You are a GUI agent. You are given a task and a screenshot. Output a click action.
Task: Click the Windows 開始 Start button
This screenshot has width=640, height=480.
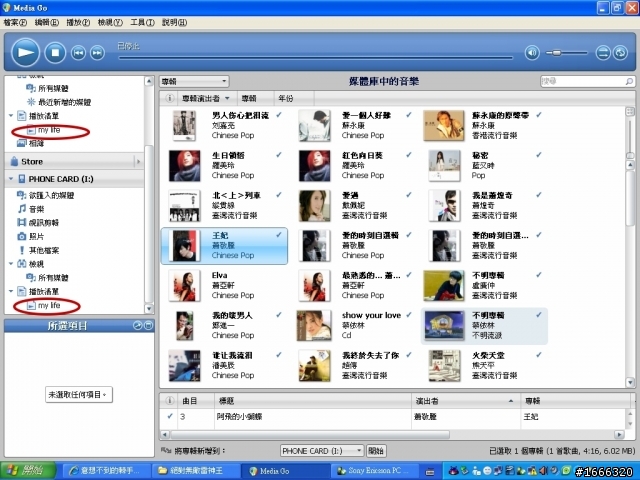(x=28, y=471)
